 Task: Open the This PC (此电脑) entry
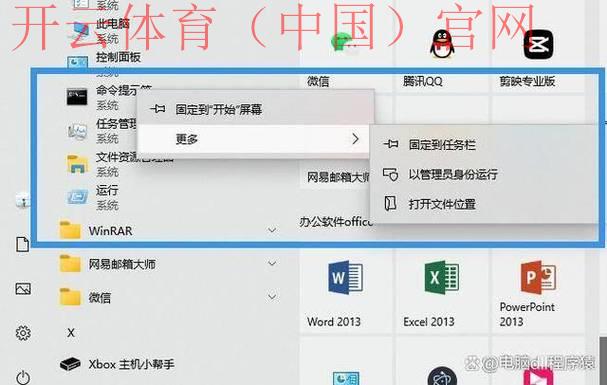(x=99, y=30)
